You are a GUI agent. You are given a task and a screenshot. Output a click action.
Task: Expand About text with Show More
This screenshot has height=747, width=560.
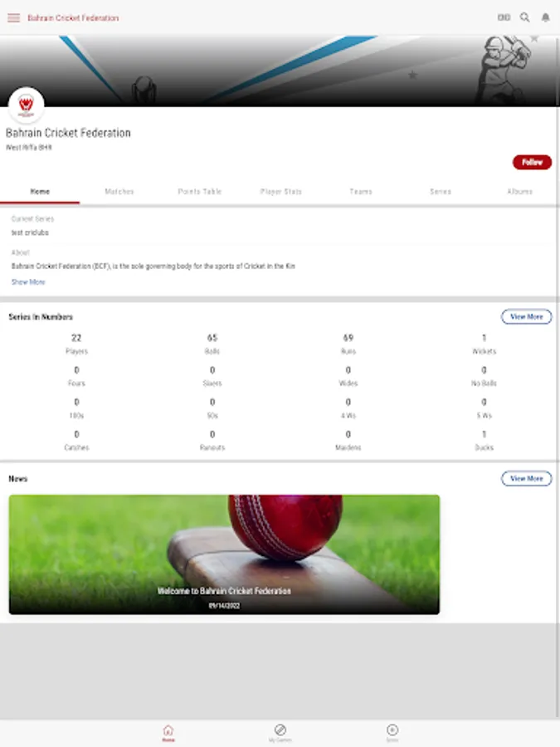pos(28,282)
